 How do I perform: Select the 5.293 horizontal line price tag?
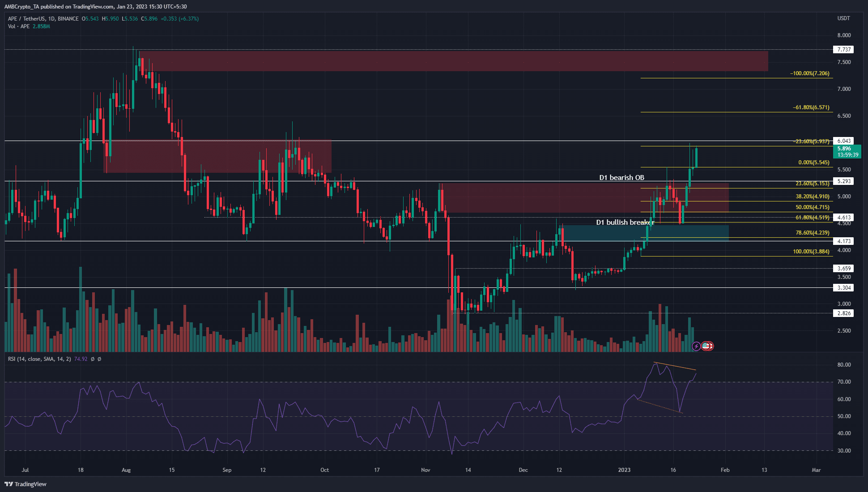click(844, 181)
